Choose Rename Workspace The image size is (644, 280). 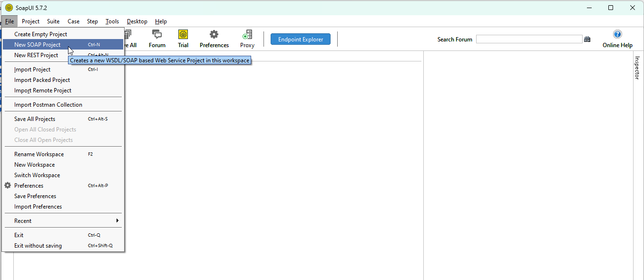[63, 154]
